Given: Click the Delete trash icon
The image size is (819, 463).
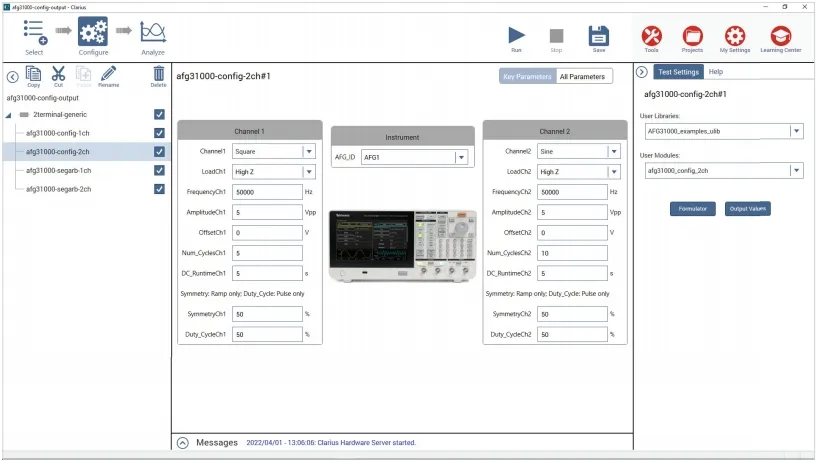Looking at the screenshot, I should coord(158,74).
